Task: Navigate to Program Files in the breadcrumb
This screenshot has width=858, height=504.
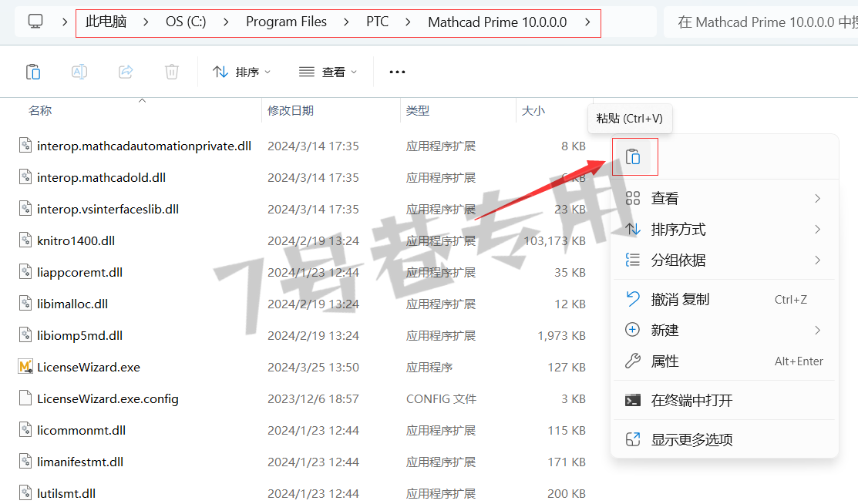Action: (286, 22)
